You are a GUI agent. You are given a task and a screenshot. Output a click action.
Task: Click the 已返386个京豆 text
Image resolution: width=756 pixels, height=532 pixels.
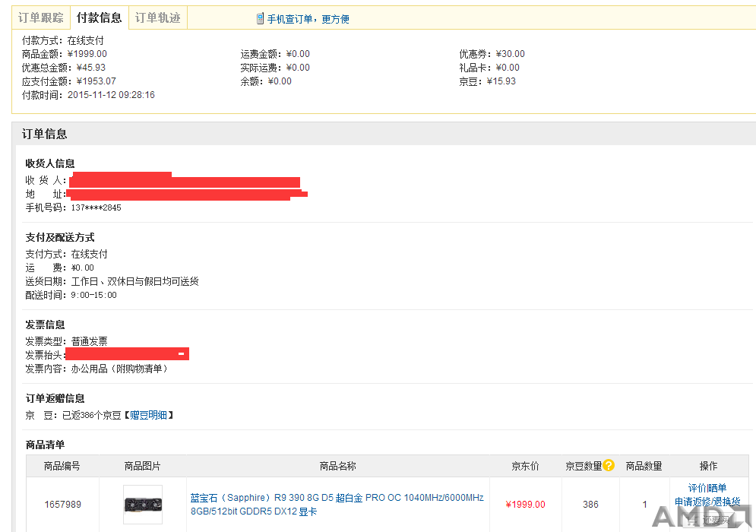tap(92, 415)
